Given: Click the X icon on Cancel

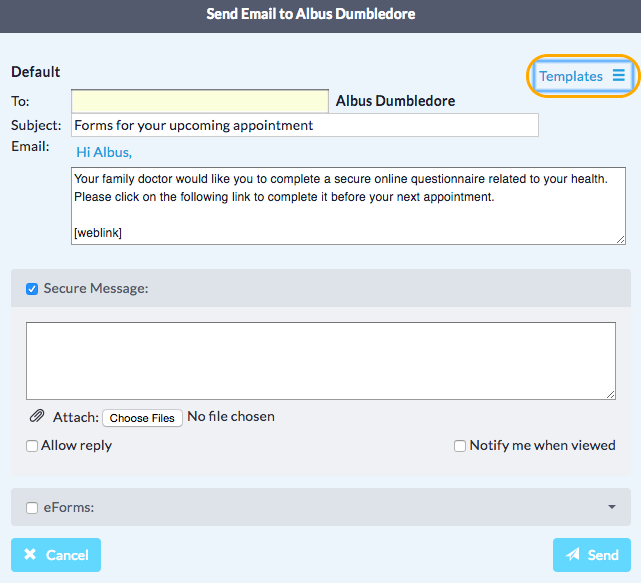Looking at the screenshot, I should (30, 555).
